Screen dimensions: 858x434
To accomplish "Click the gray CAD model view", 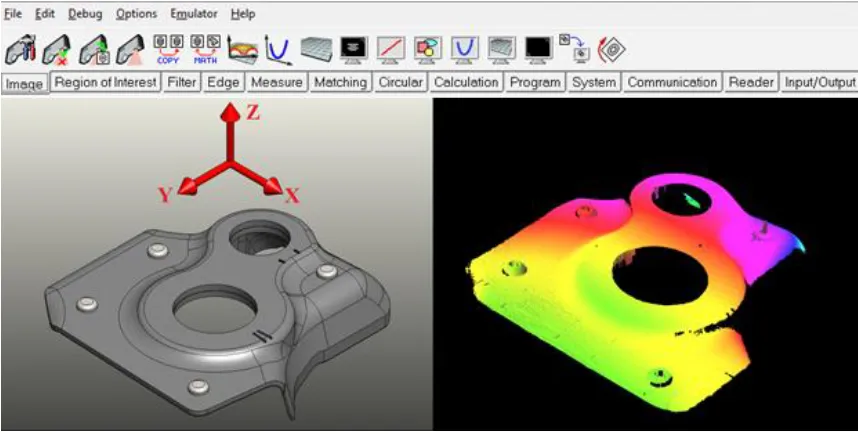I will pyautogui.click(x=217, y=264).
